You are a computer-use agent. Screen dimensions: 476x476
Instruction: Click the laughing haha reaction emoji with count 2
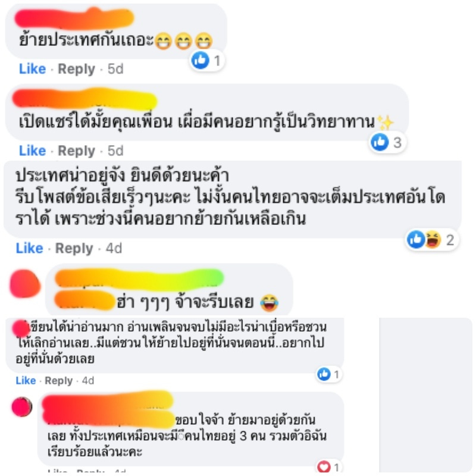click(x=433, y=240)
